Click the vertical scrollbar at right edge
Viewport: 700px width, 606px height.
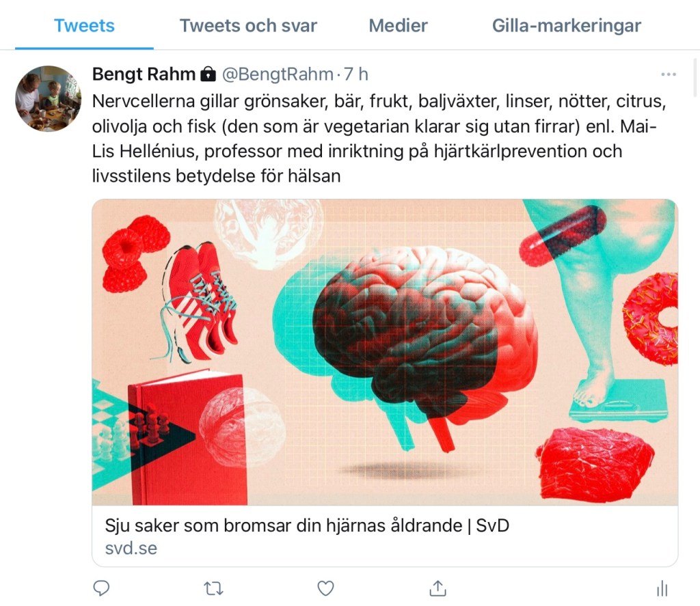click(696, 77)
